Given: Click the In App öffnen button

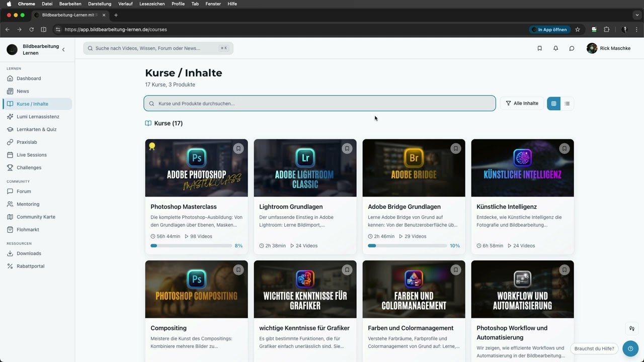Looking at the screenshot, I should [549, 30].
